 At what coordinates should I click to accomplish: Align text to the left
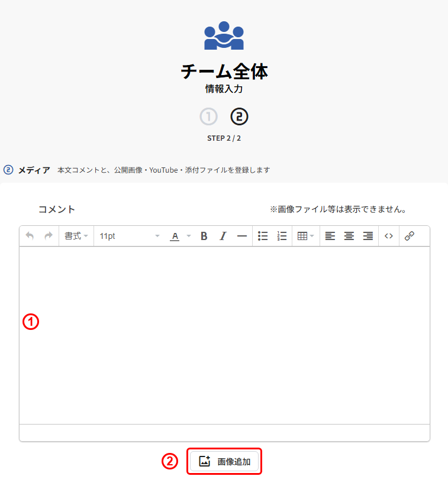point(330,236)
